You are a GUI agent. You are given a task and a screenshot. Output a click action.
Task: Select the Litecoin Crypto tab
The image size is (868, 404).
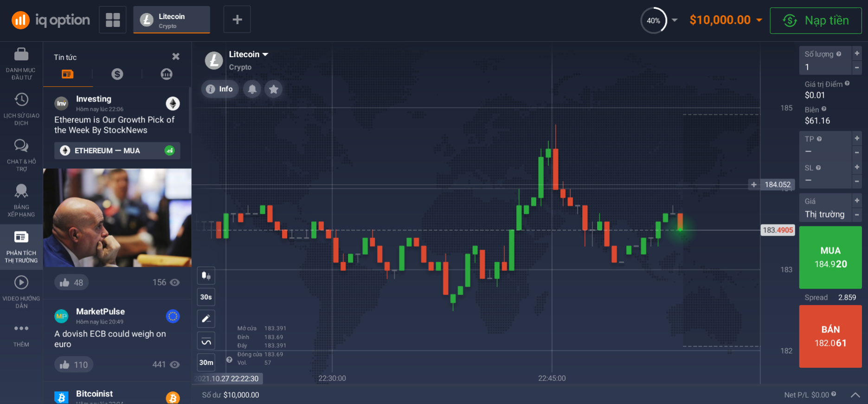click(x=172, y=20)
